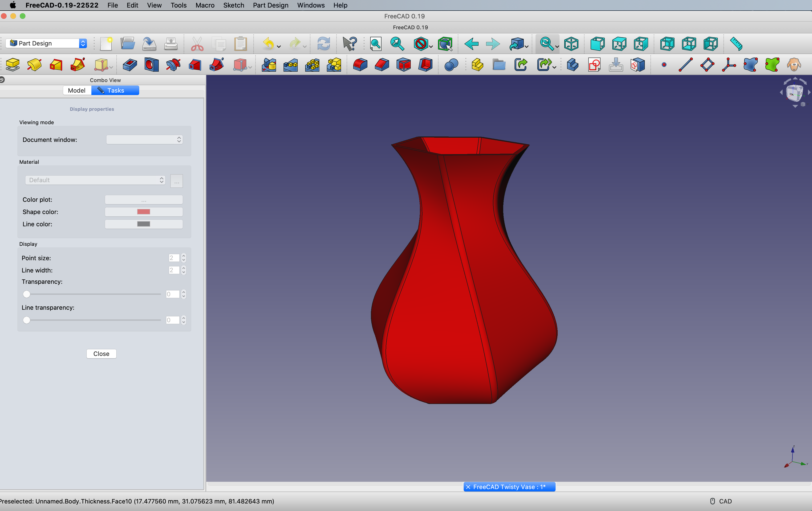Open the Document window dropdown
Image resolution: width=812 pixels, height=511 pixels.
pyautogui.click(x=144, y=140)
